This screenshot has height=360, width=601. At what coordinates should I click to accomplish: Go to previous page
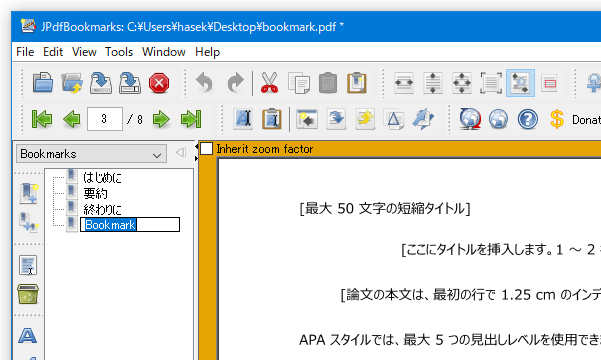point(72,119)
